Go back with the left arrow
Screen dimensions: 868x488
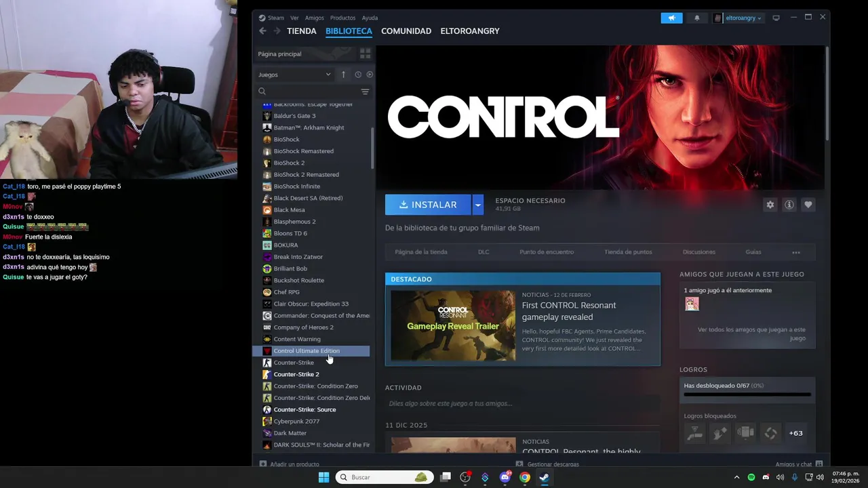262,31
